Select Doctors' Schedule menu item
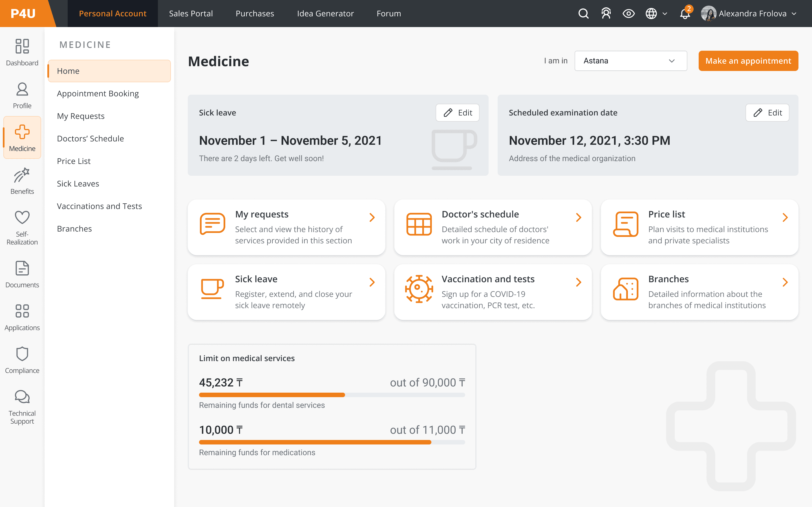Viewport: 812px width, 507px height. (x=90, y=139)
